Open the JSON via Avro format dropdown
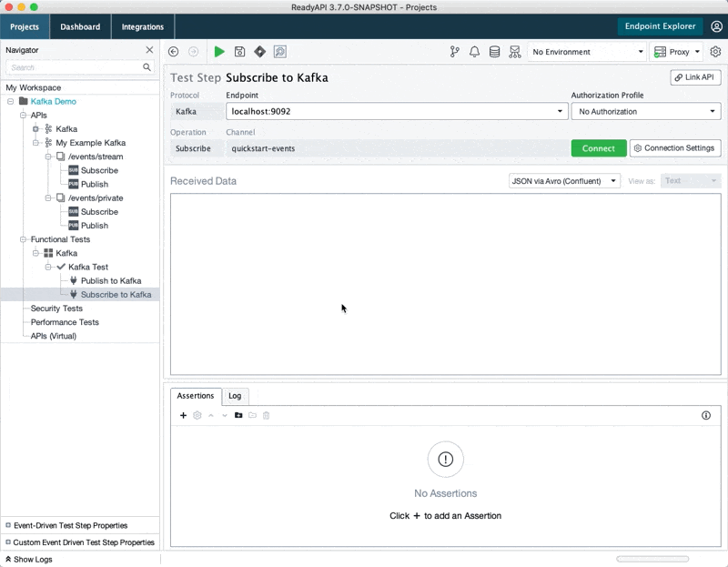The image size is (728, 567). pyautogui.click(x=564, y=181)
